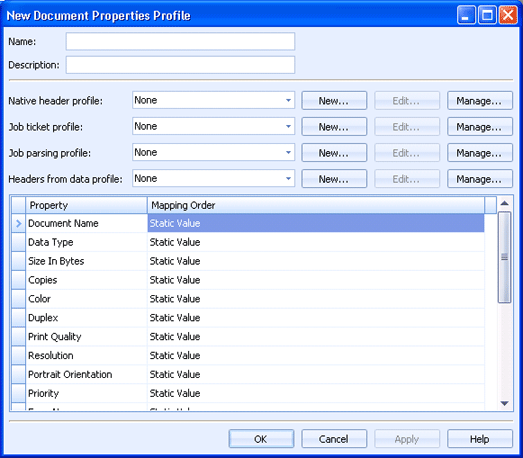Close the New Document Properties Profile dialog
Viewport: 523px width, 458px height.
[508, 15]
